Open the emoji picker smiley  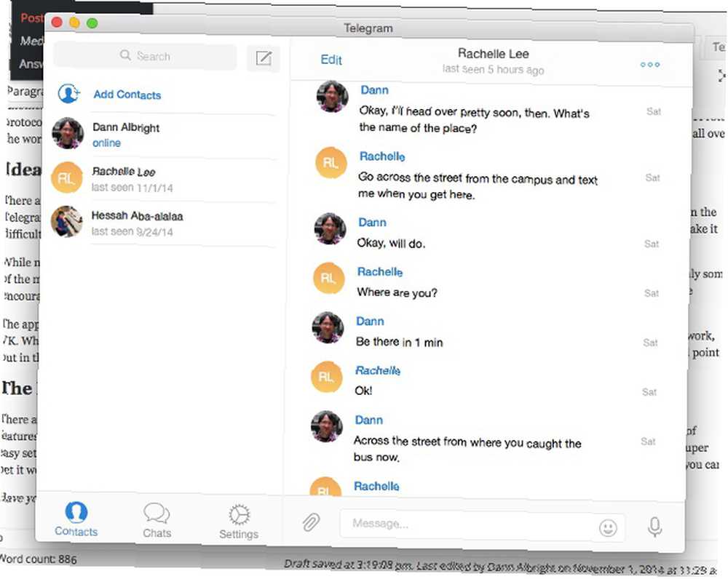[x=608, y=527]
